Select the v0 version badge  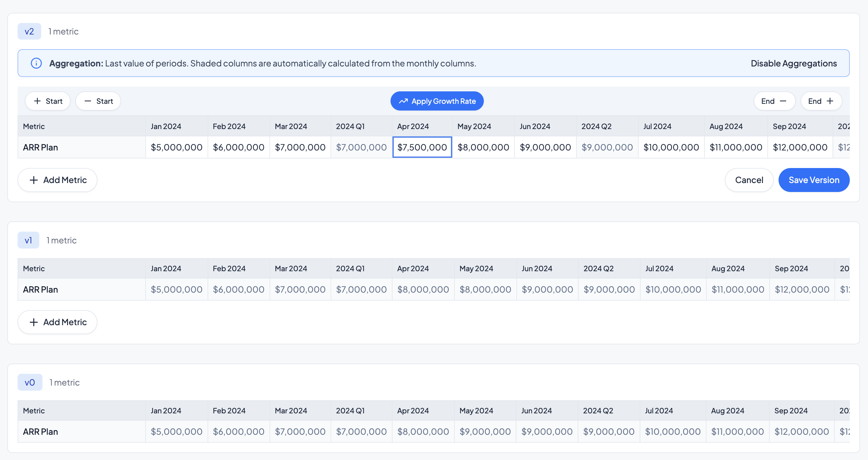(30, 382)
